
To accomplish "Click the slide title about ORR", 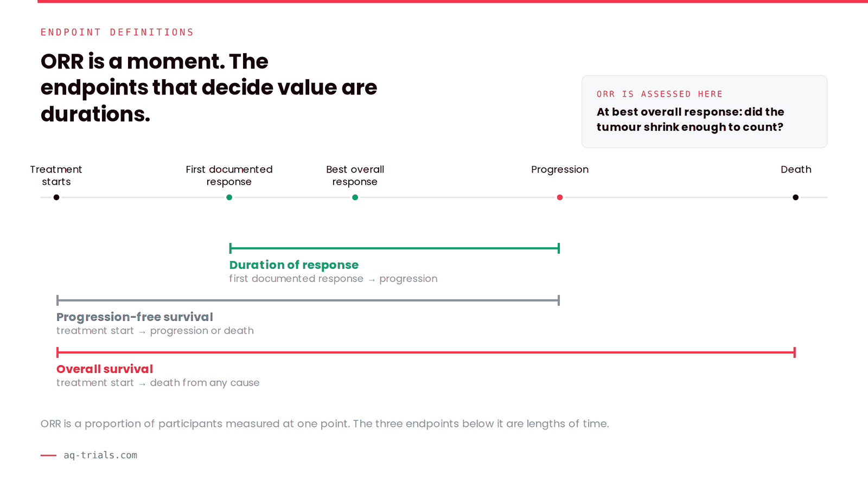I will pyautogui.click(x=209, y=88).
